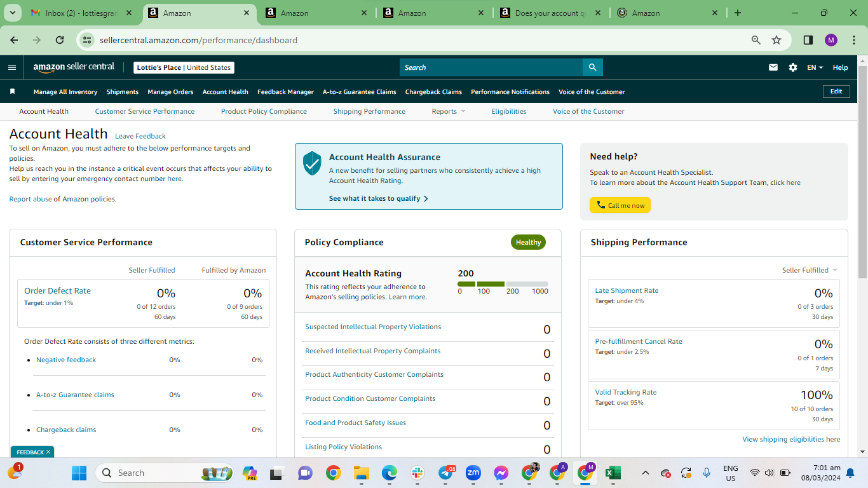The image size is (868, 488).
Task: Open a new browser tab with plus
Action: coord(738,13)
